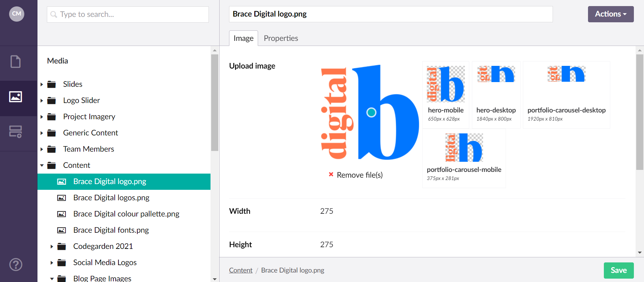644x282 pixels.
Task: Expand the Generic Content folder arrow
Action: [42, 133]
